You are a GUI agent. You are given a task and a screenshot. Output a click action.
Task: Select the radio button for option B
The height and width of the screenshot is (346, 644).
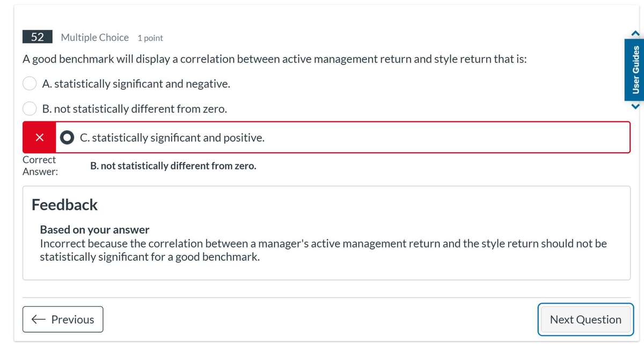tap(30, 109)
